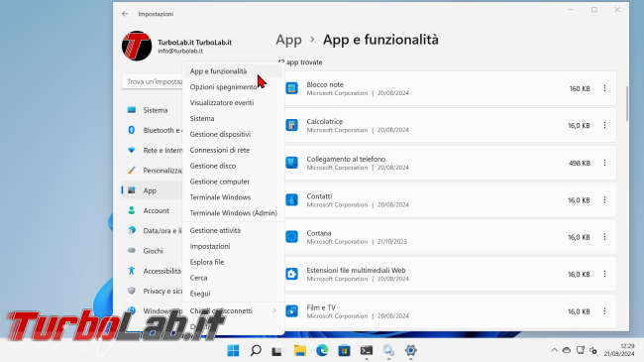Open Data/ora e lingua sidebar entry

click(x=152, y=231)
